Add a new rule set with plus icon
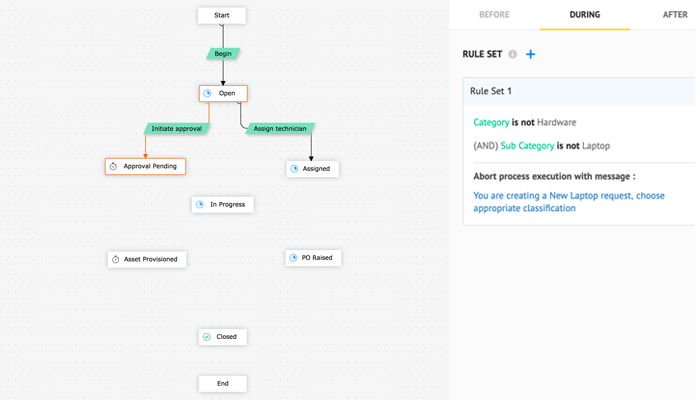Viewport: 700px width, 400px height. (x=531, y=54)
